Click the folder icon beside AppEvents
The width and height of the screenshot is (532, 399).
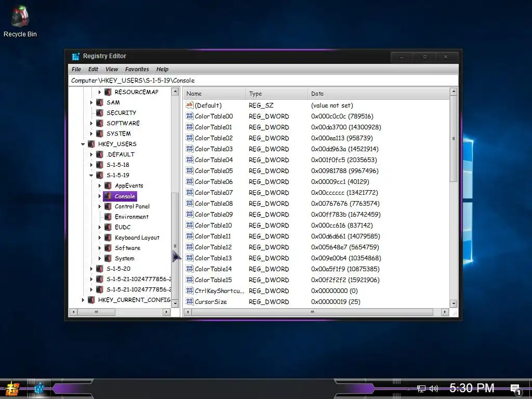[108, 185]
